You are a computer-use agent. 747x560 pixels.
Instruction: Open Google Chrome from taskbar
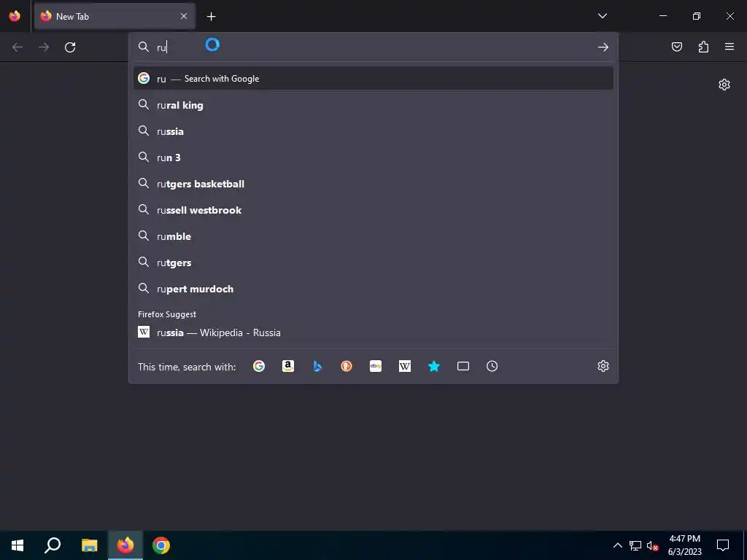[161, 545]
